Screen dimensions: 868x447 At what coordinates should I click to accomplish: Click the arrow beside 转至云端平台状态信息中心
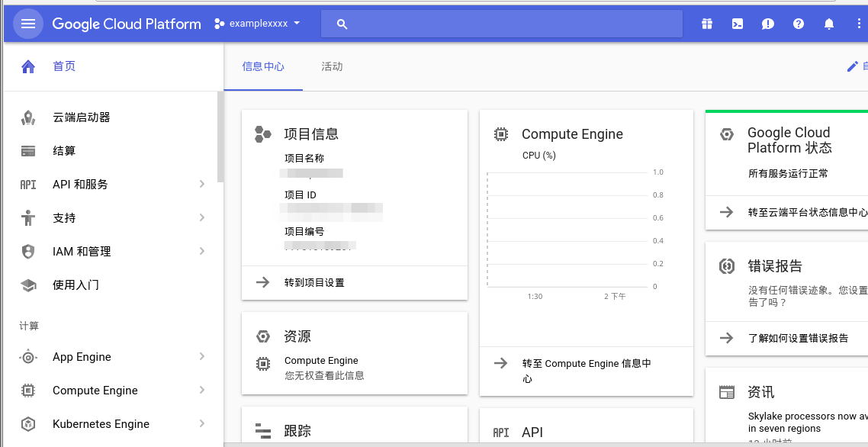pyautogui.click(x=727, y=212)
